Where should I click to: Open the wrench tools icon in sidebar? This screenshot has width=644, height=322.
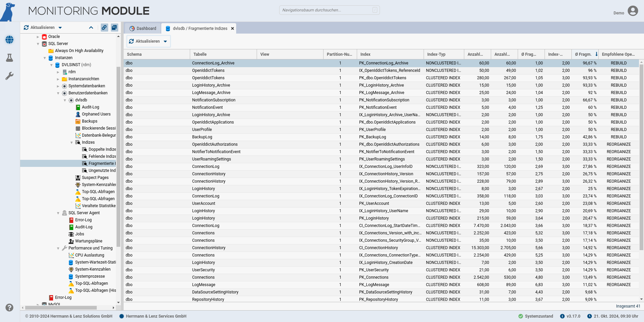9,76
